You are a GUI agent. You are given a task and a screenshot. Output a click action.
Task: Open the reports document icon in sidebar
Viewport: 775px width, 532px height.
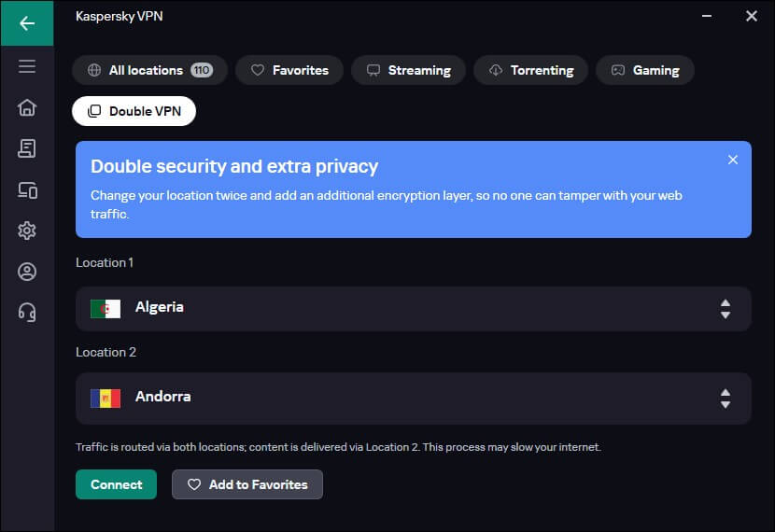(27, 148)
